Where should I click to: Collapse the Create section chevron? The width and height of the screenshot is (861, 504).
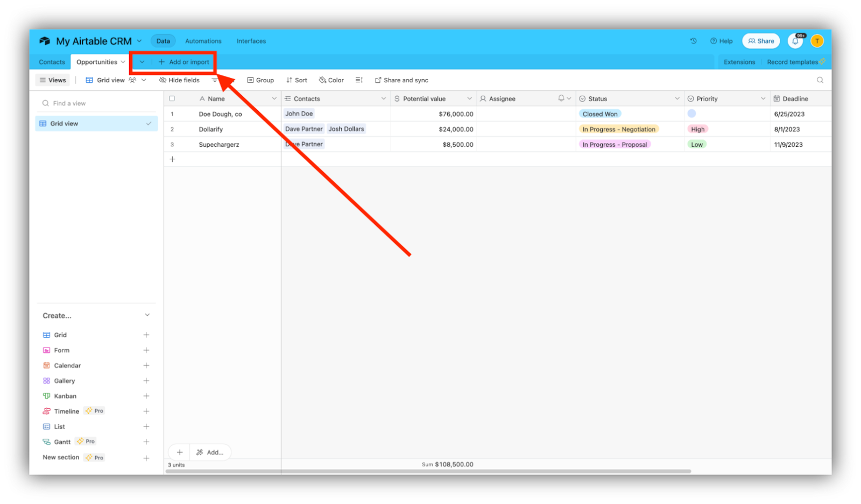click(147, 315)
